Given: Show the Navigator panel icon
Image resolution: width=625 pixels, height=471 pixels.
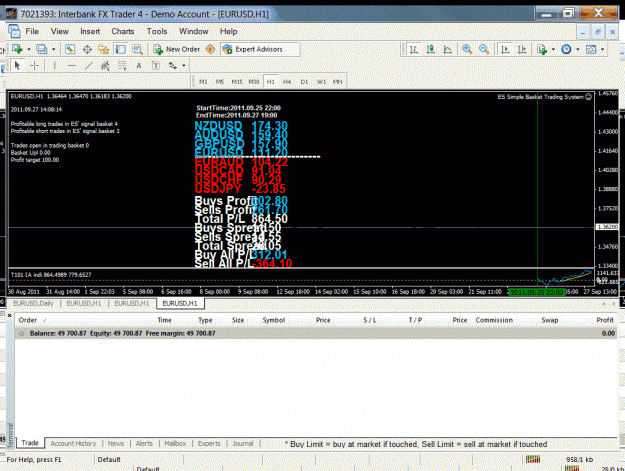Looking at the screenshot, I should tap(104, 49).
